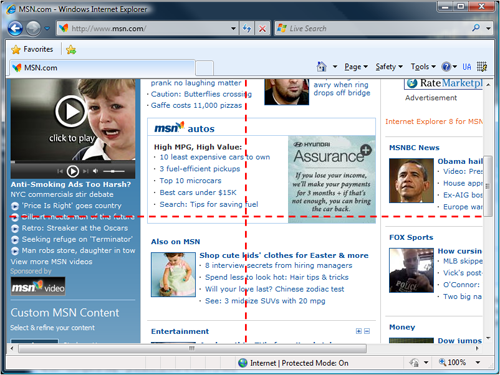Screen dimensions: 500x375
Task: Open the Tools menu
Action: pyautogui.click(x=423, y=67)
